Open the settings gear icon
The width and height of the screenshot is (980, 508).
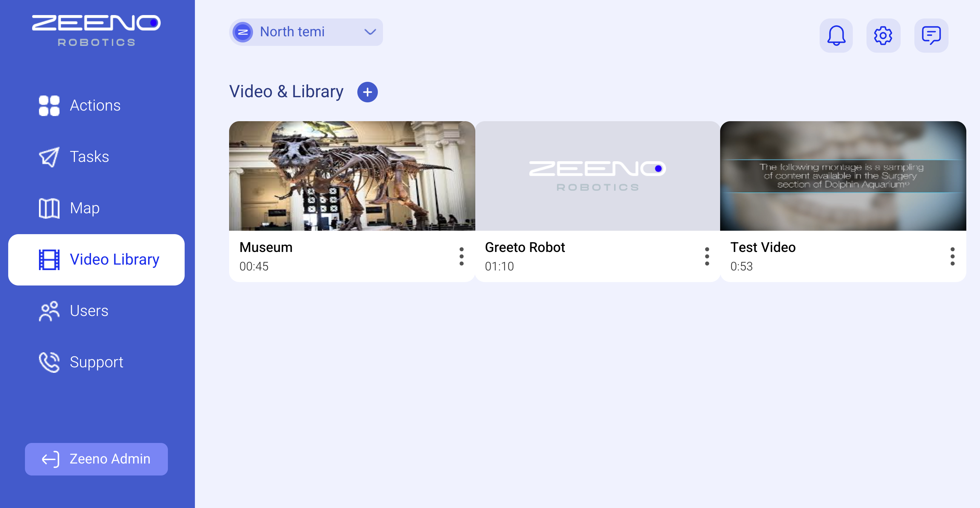(x=883, y=35)
